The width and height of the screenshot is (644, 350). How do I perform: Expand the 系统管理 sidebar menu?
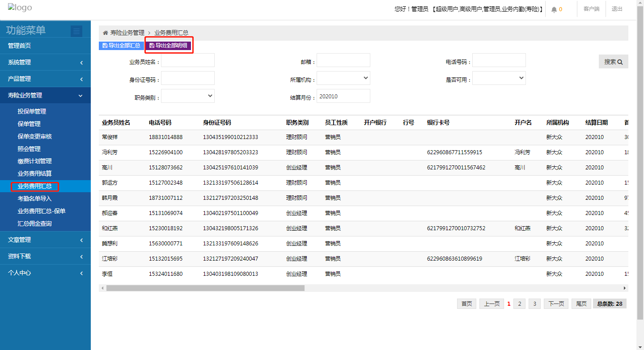point(45,62)
